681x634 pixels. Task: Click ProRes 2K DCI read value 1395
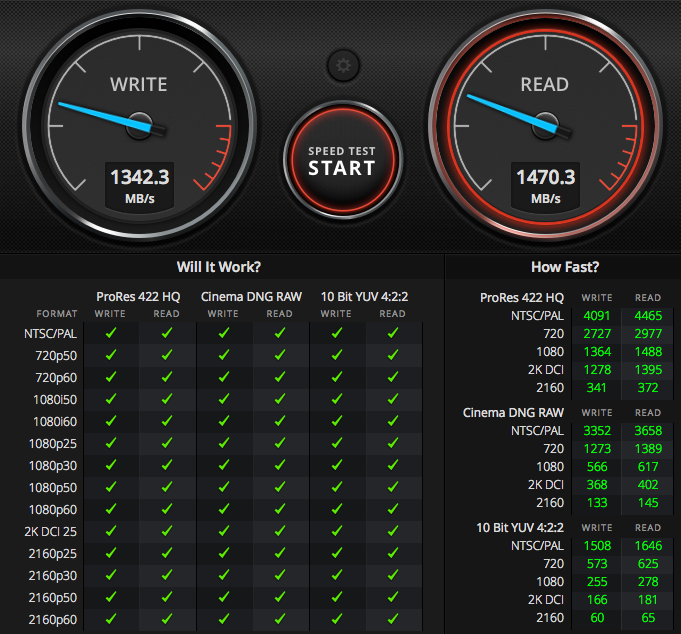click(648, 370)
